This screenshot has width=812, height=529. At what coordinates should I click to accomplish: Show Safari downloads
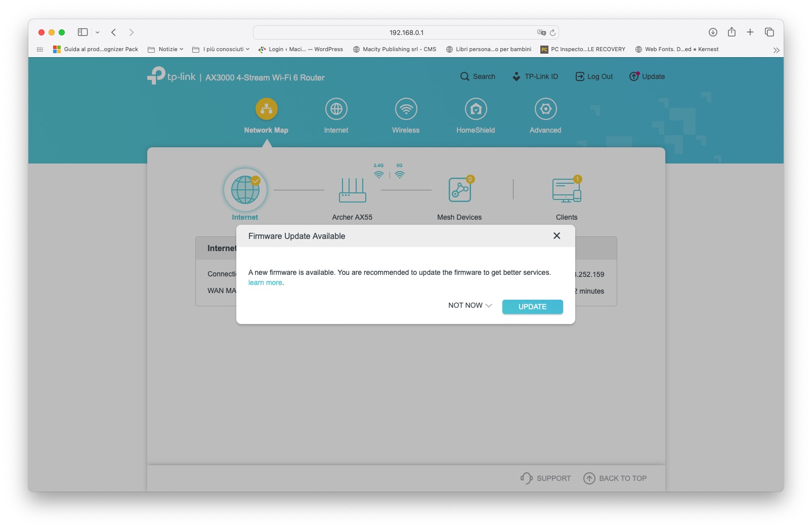(713, 32)
